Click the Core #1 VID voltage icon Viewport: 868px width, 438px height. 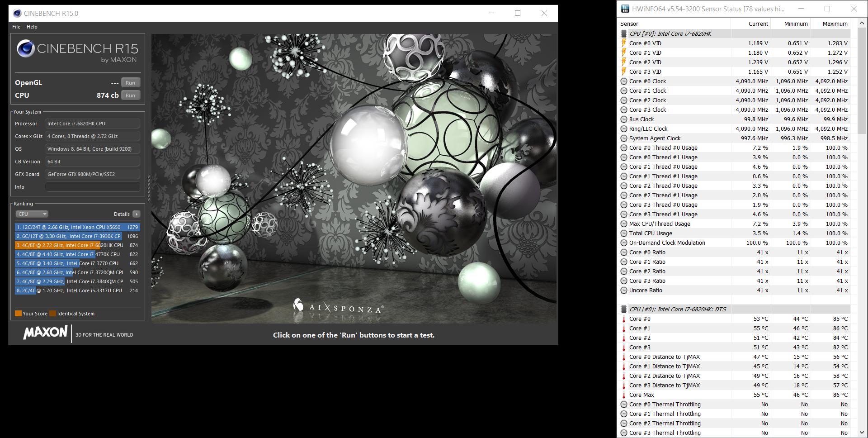(x=624, y=52)
